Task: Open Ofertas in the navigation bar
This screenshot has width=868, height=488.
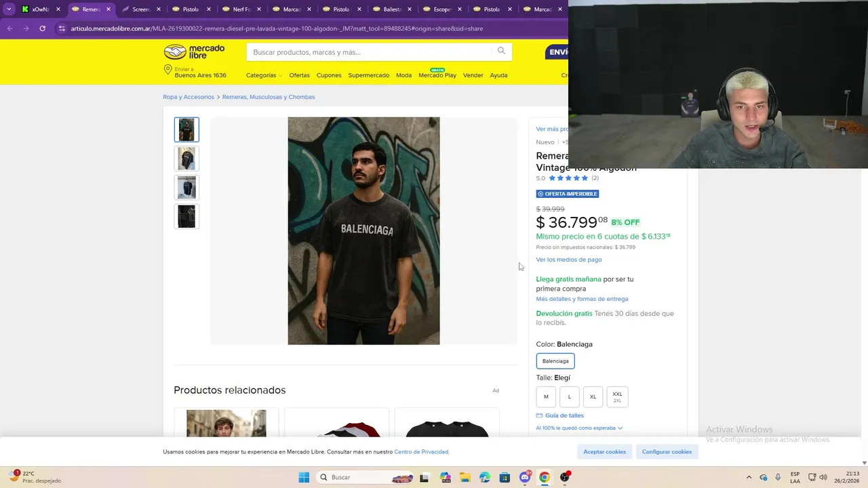Action: tap(299, 75)
